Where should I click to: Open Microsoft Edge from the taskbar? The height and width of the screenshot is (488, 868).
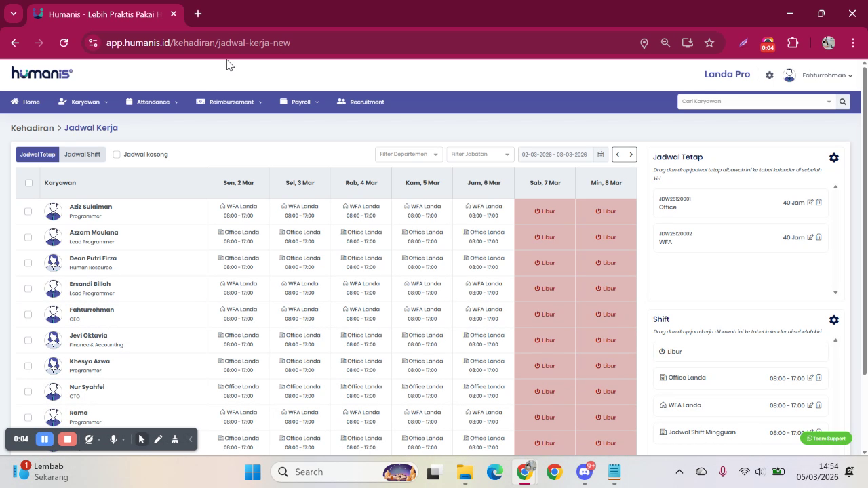(x=494, y=472)
